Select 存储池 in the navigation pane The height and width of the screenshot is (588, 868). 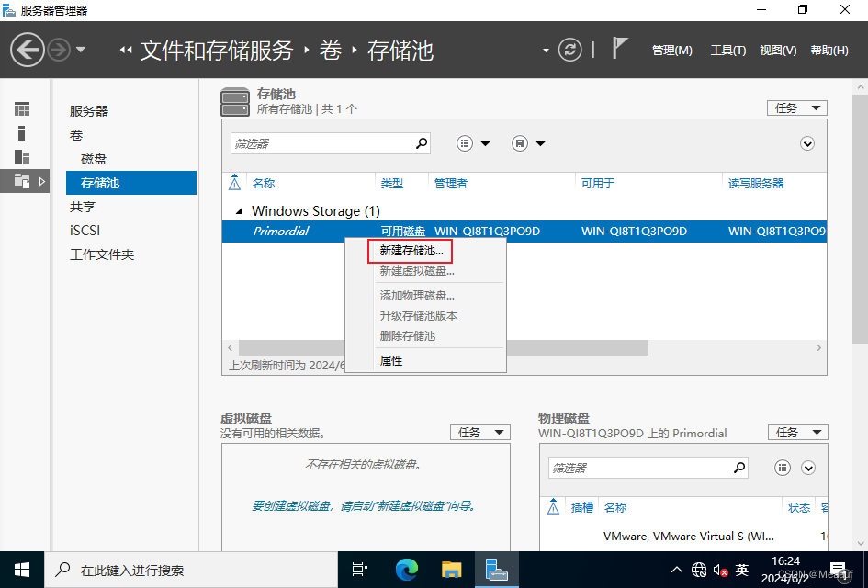(131, 183)
